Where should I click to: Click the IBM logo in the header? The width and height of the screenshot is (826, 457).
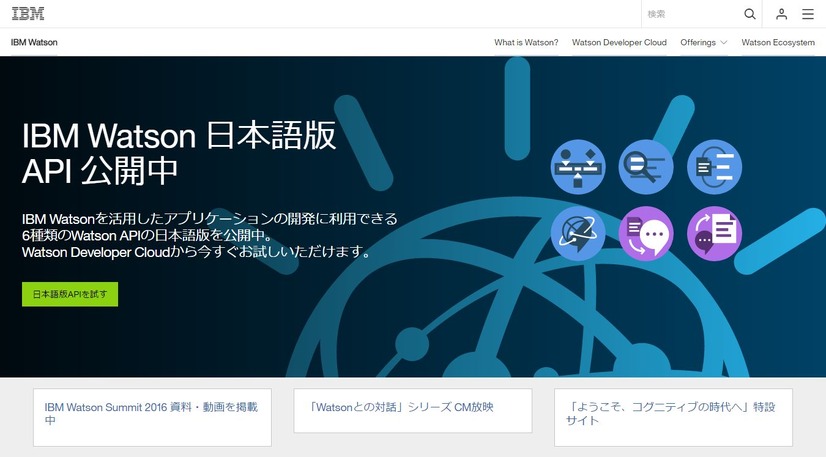[28, 14]
